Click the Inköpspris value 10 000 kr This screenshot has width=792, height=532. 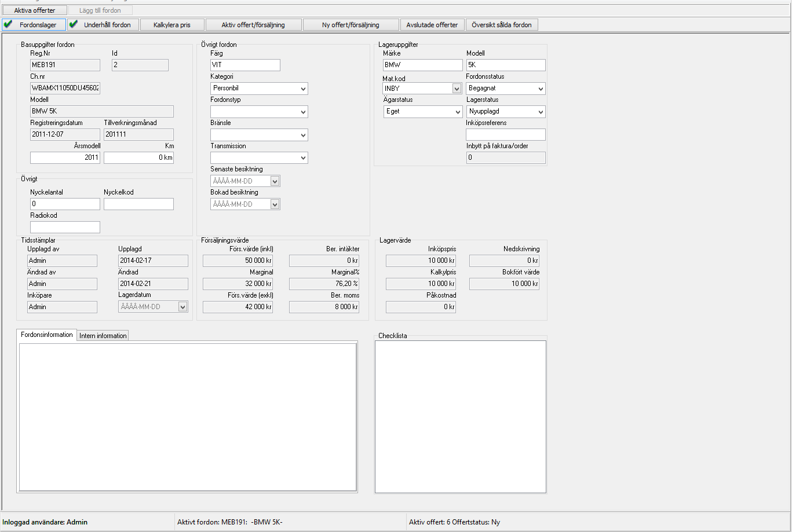coord(421,261)
